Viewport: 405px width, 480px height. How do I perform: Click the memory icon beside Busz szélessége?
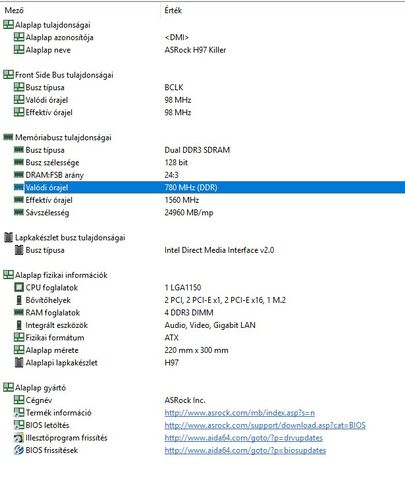[19, 162]
